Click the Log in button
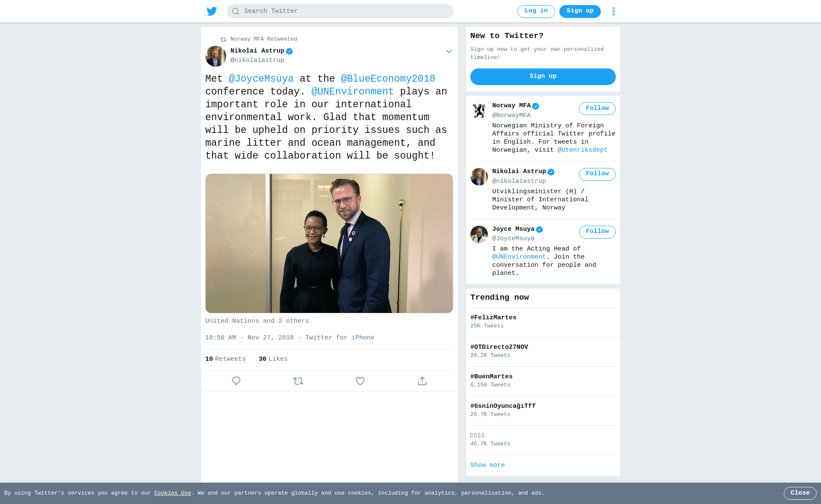Screen dimensions: 821x504 536,12
